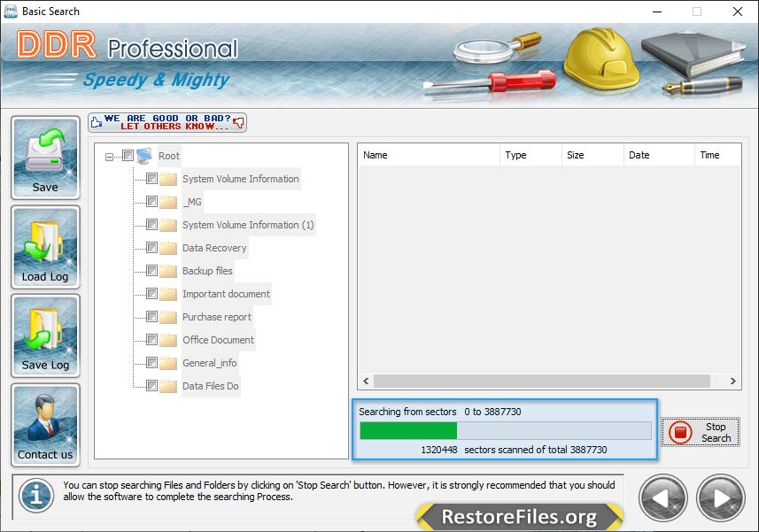Click the thumbs-down icon in feedback banner

point(238,122)
